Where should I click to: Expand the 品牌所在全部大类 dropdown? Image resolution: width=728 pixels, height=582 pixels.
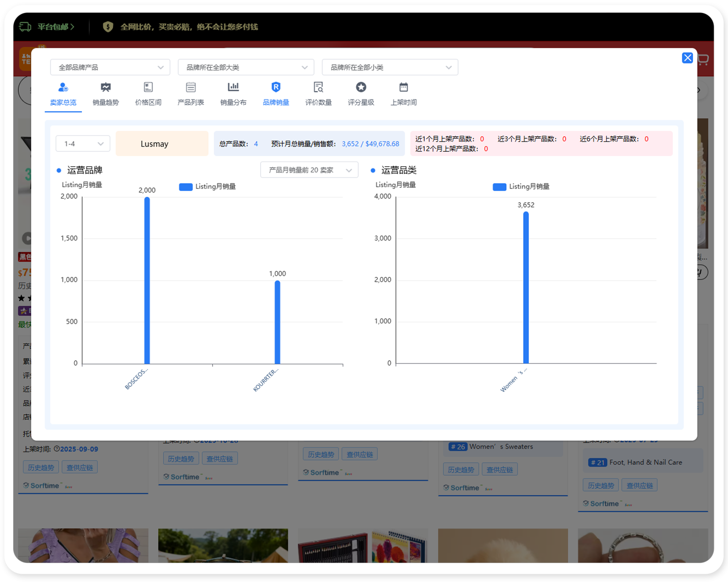(x=246, y=67)
